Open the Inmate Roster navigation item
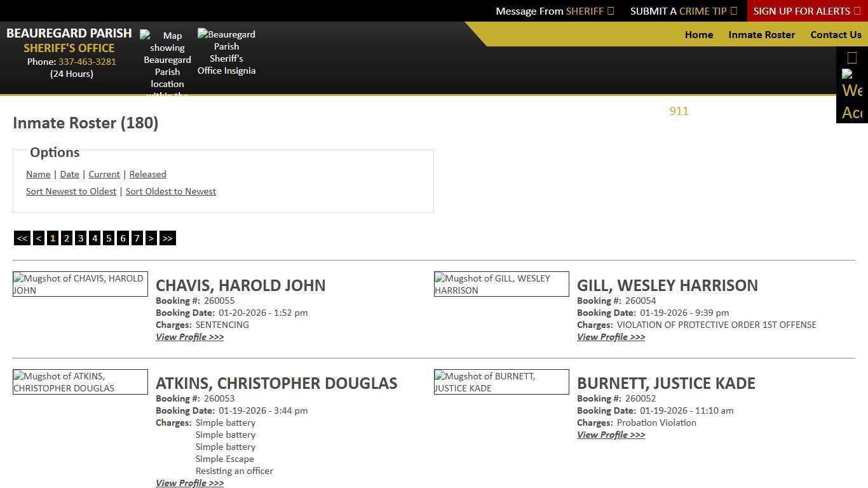Viewport: 868px width, 488px height. 761,35
